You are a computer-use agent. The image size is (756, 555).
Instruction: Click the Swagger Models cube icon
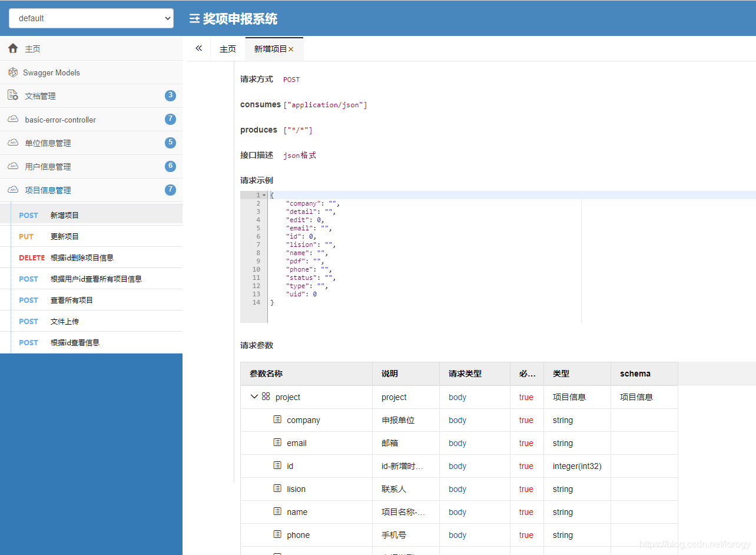pyautogui.click(x=13, y=72)
